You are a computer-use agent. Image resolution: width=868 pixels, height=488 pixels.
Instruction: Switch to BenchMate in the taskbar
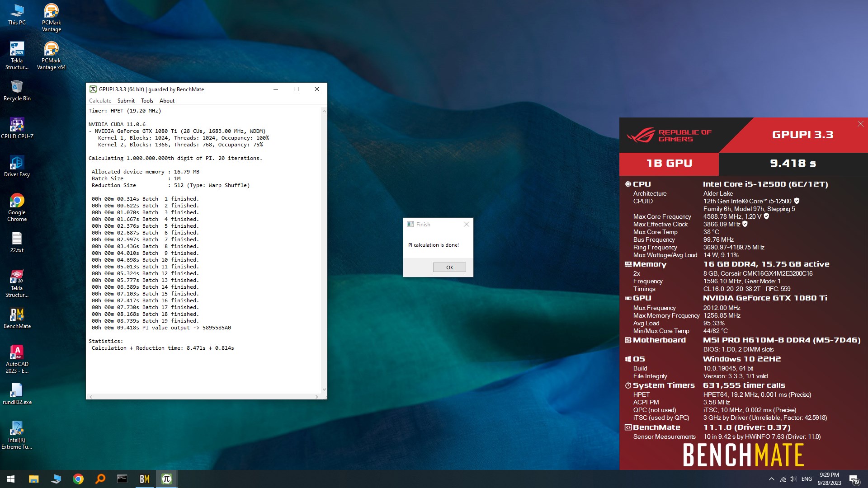tap(145, 479)
